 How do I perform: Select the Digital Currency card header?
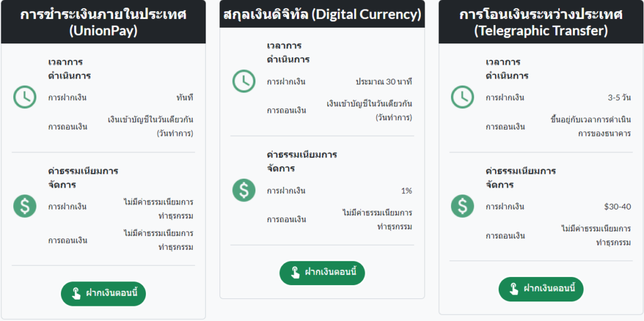coord(323,14)
